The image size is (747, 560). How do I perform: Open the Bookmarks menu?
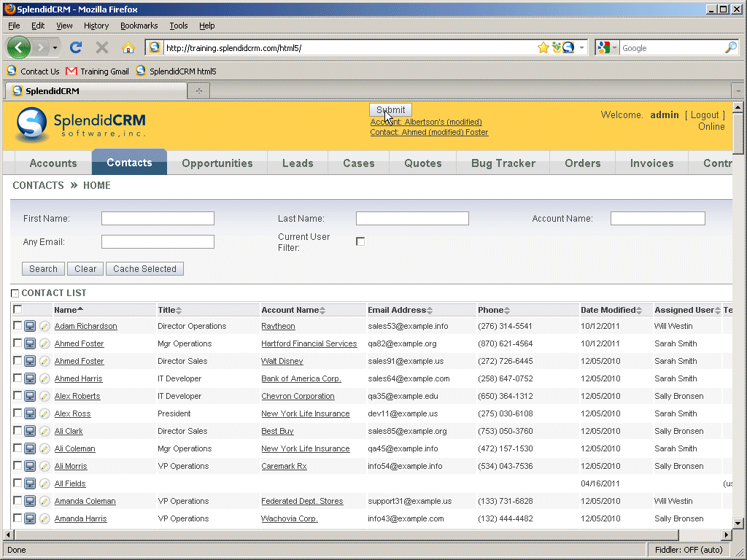[x=139, y=26]
